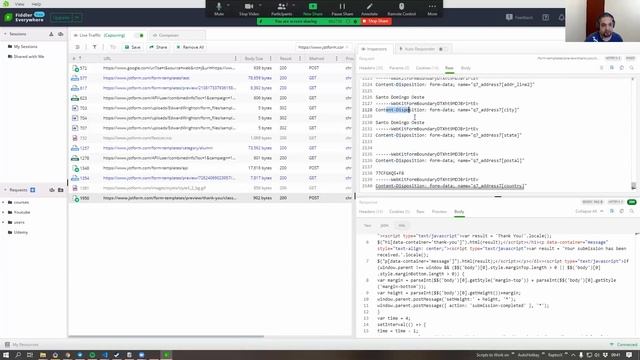640x360 pixels.
Task: Click the Share button
Action: pyautogui.click(x=158, y=47)
